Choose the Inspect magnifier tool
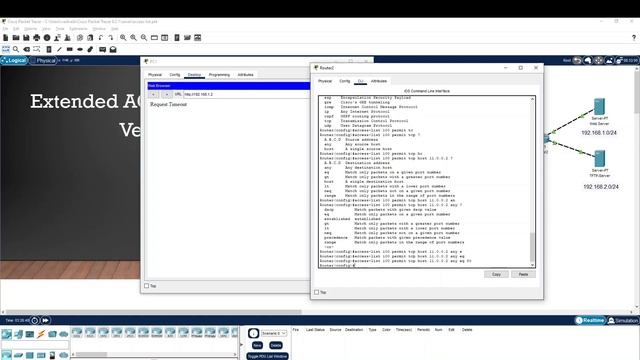 coord(16,49)
